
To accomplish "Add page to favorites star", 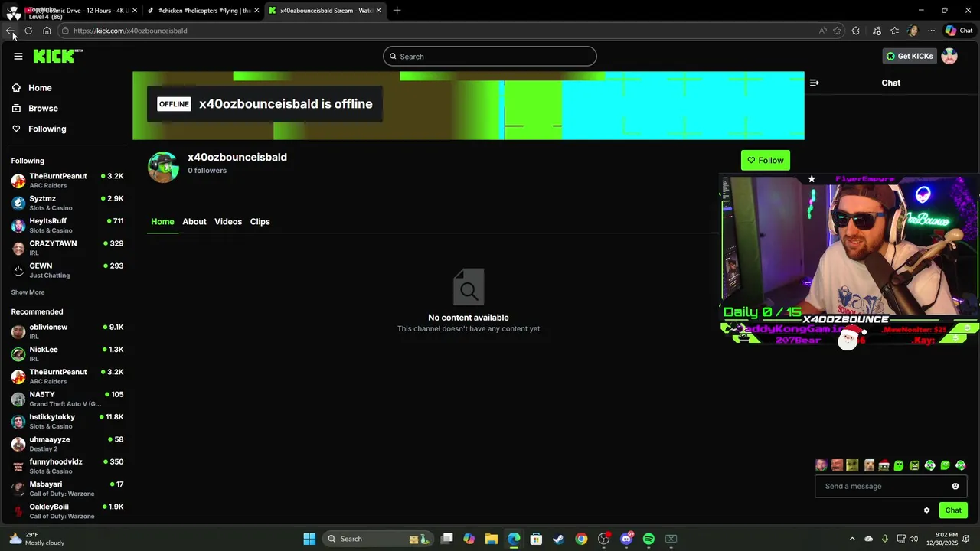I will (837, 31).
